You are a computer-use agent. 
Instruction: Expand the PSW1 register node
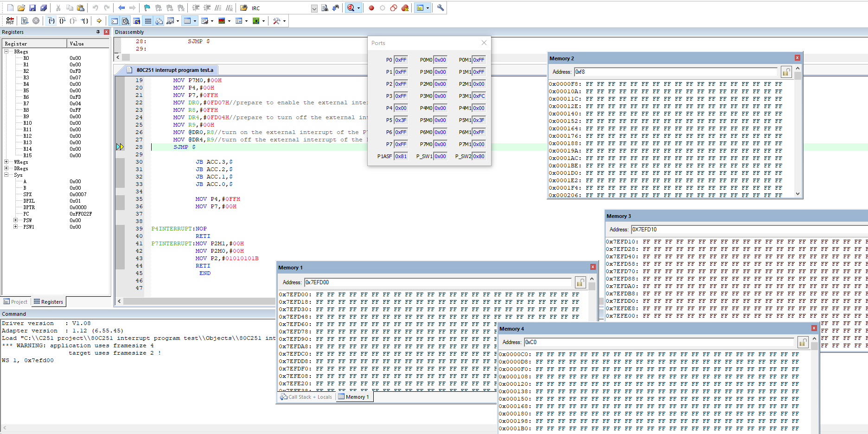15,227
